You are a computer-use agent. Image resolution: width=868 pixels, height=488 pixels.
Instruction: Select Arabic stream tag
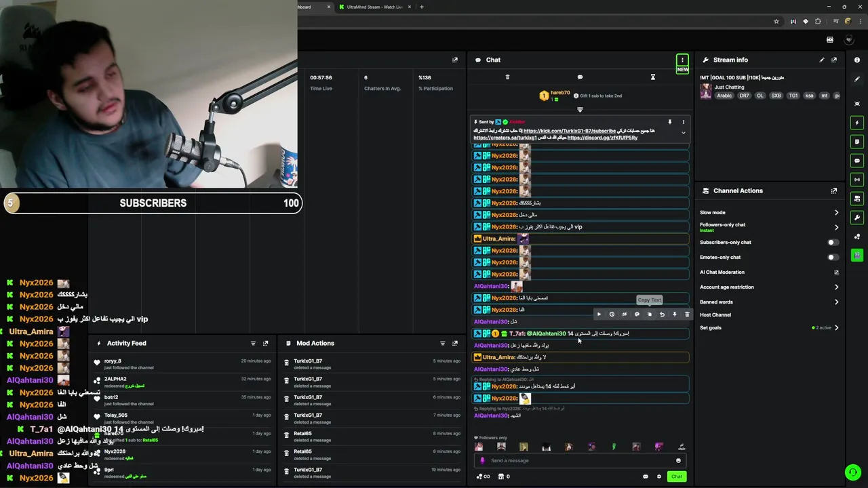724,96
